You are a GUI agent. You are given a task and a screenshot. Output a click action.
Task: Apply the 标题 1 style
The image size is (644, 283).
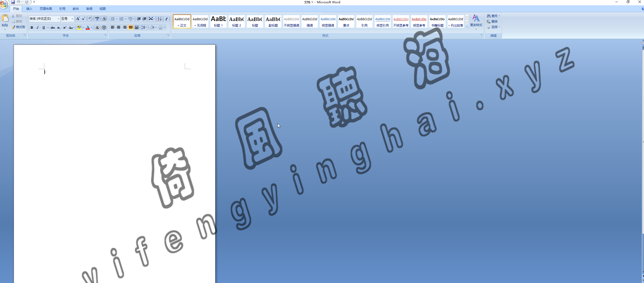click(x=218, y=21)
